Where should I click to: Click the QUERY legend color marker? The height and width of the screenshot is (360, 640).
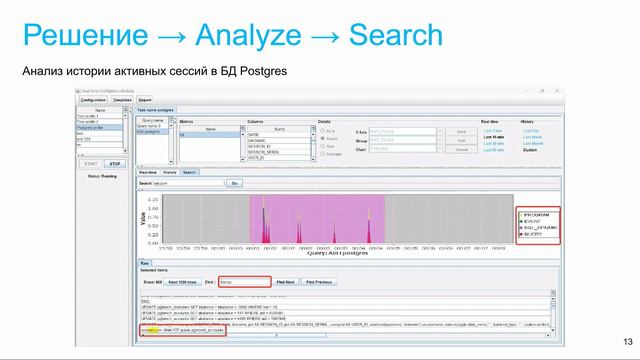click(x=521, y=234)
